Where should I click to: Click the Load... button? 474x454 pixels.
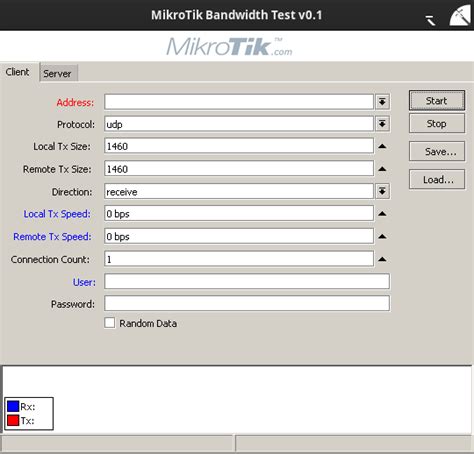[437, 179]
